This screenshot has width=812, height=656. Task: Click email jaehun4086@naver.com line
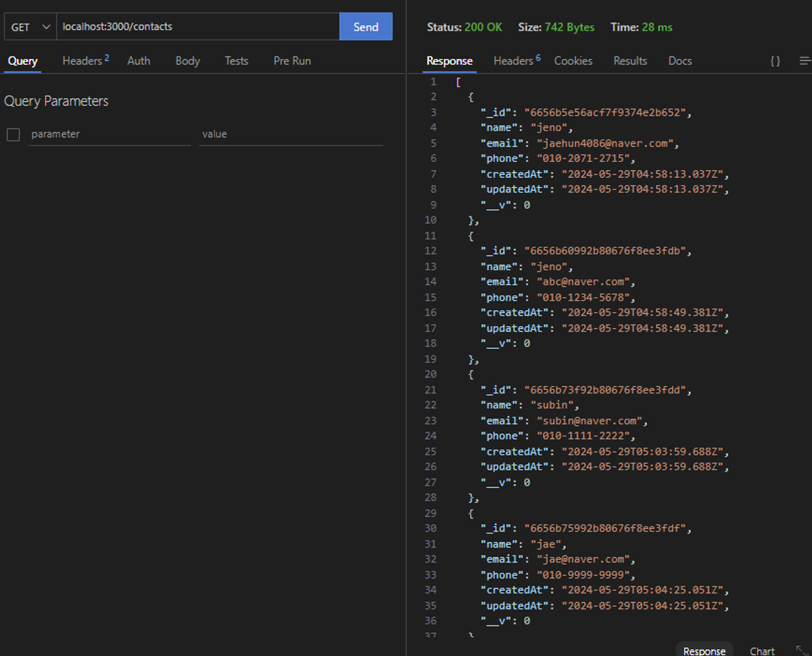coord(580,143)
